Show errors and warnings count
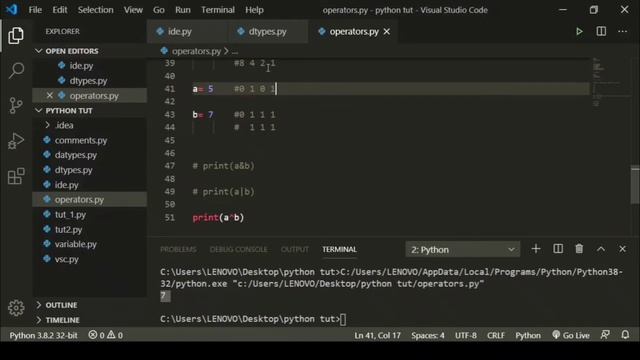The width and height of the screenshot is (640, 360). point(106,335)
